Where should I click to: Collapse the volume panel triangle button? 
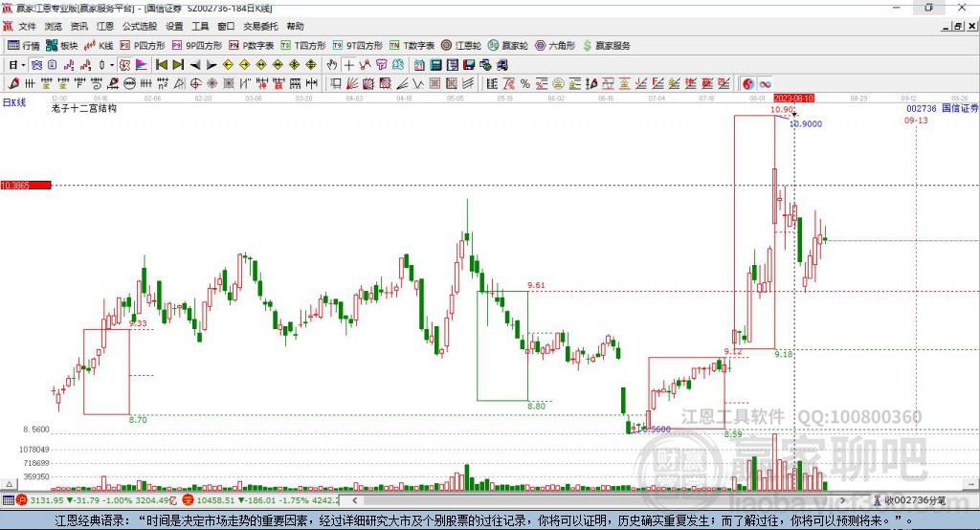click(x=10, y=484)
